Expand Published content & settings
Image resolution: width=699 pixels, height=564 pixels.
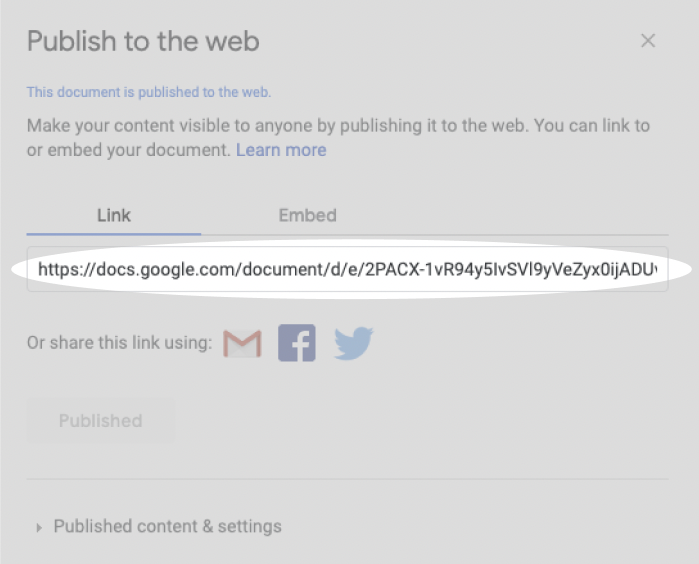158,527
